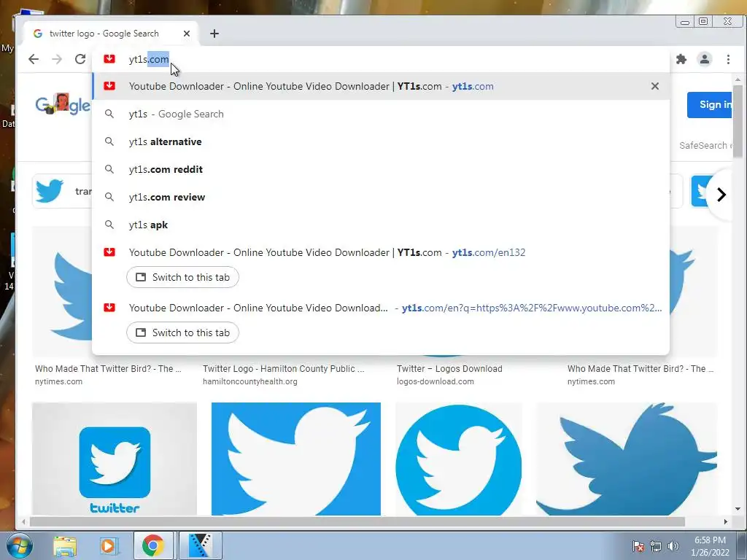This screenshot has width=747, height=560.
Task: Click the horizontal scrollbar thumb
Action: click(357, 522)
